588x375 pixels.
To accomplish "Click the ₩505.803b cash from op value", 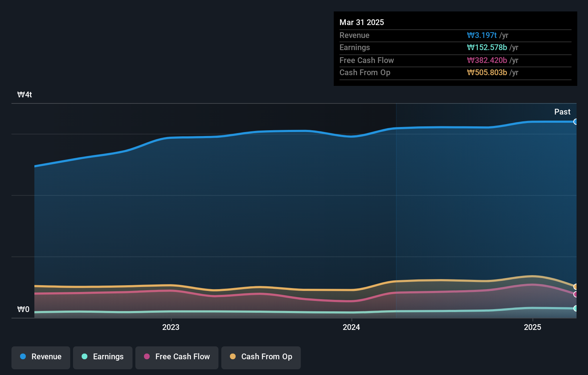I will click(x=487, y=72).
